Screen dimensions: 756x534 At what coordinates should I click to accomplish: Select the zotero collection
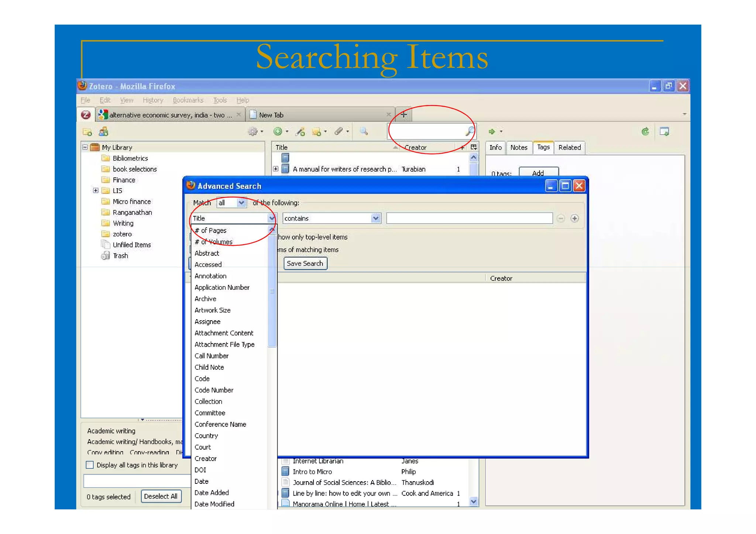[122, 234]
